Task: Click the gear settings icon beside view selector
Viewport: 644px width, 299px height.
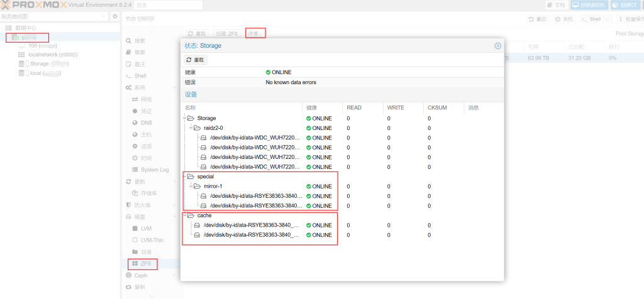Action: point(115,16)
